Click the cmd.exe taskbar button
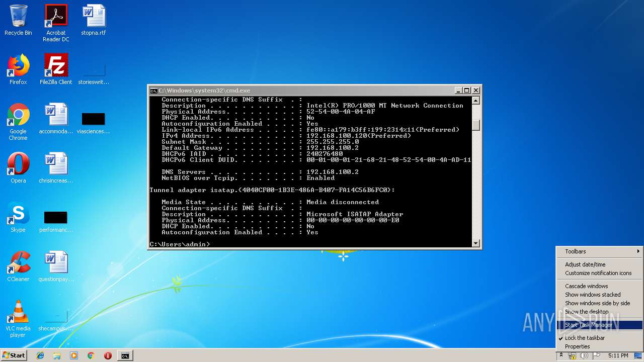644x362 pixels. click(x=125, y=355)
